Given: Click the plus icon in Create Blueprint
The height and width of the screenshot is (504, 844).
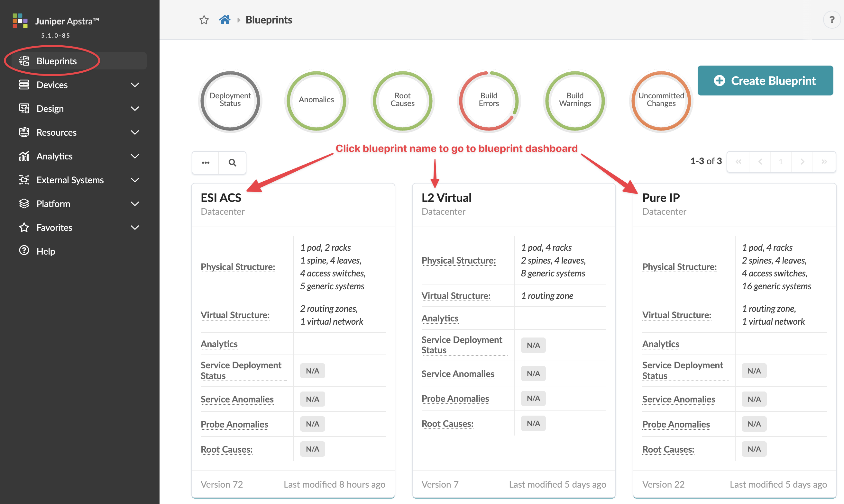Looking at the screenshot, I should click(719, 81).
